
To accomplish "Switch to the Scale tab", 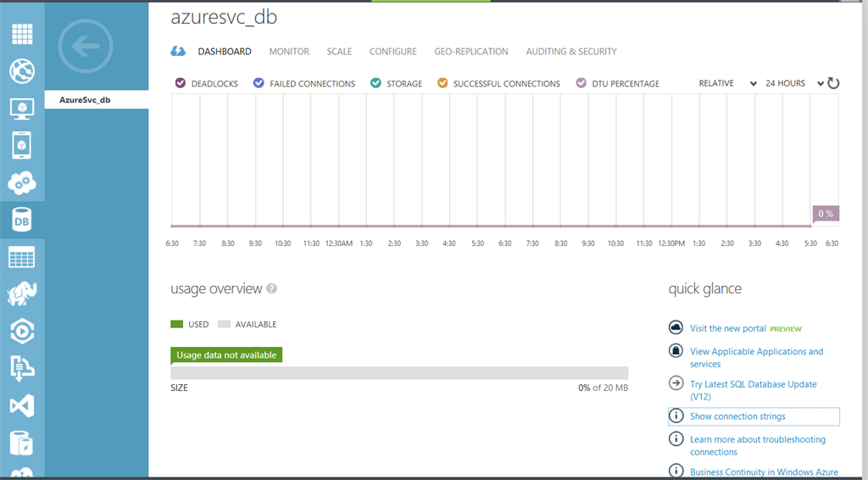I will pos(339,52).
